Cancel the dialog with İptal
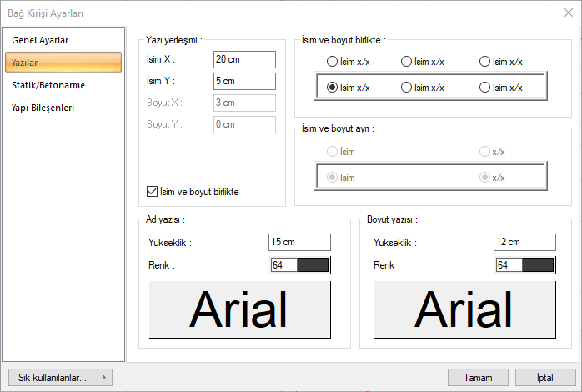Screen dimensions: 582x392 tap(544, 377)
